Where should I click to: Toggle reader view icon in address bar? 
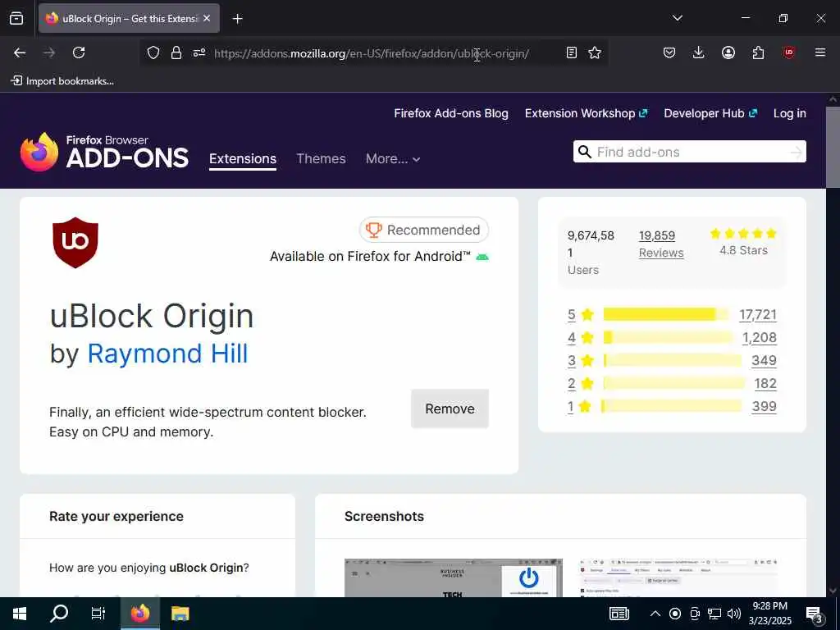coord(572,52)
